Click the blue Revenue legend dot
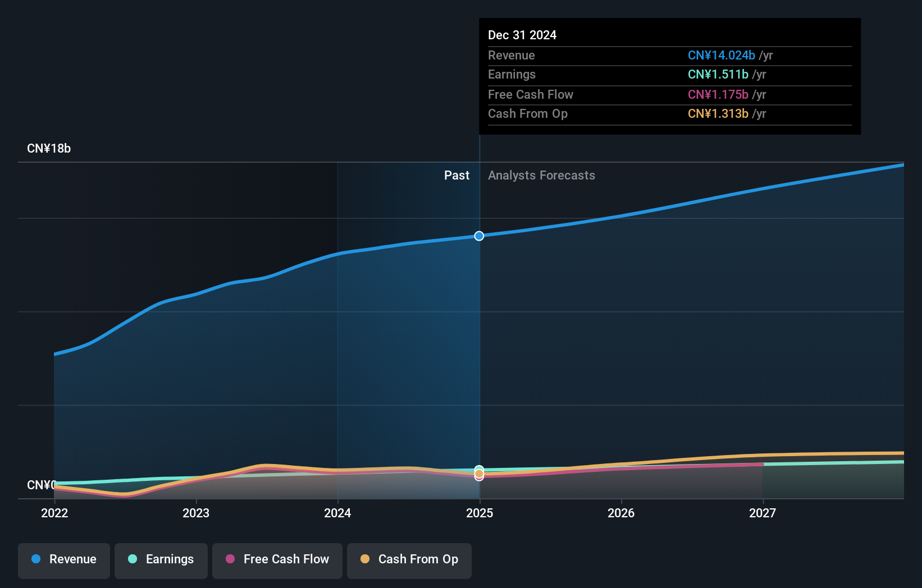 pos(36,559)
